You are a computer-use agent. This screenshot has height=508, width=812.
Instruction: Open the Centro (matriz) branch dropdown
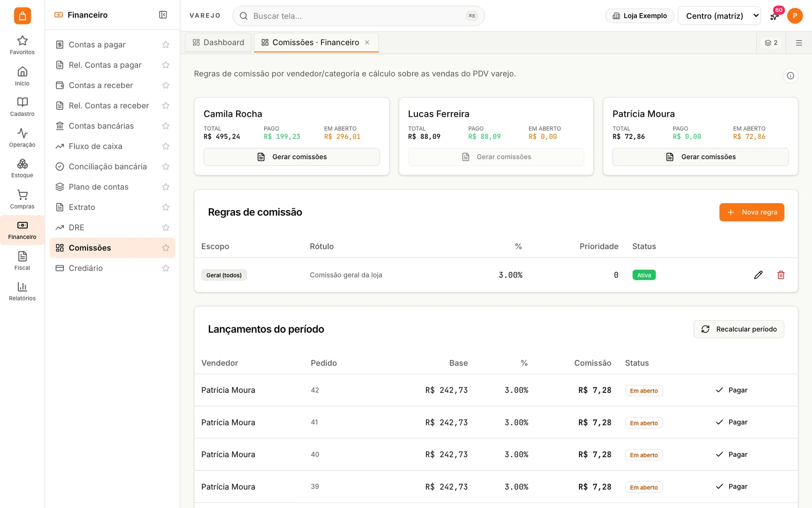(x=719, y=16)
